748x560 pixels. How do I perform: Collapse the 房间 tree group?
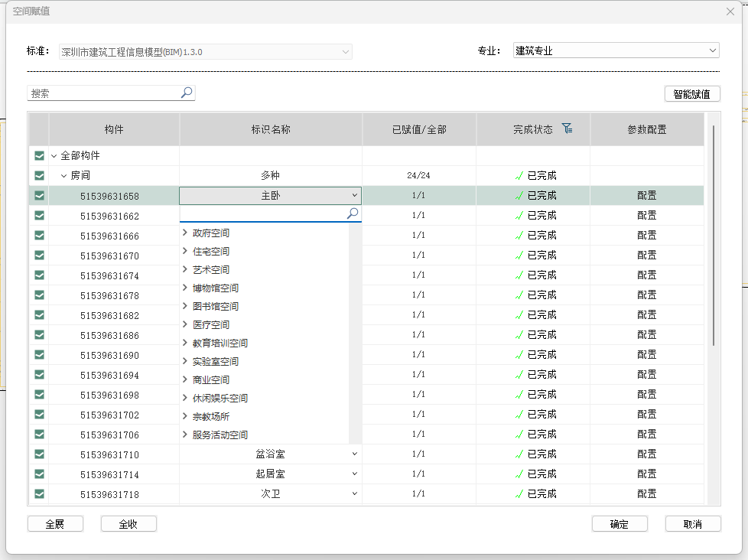64,175
